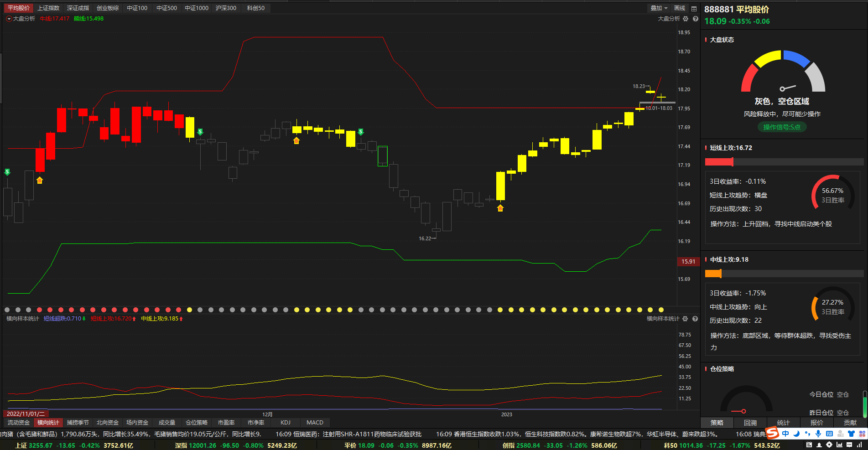868x450 pixels.
Task: Click the target crosshair icon in status bar
Action: point(829,445)
